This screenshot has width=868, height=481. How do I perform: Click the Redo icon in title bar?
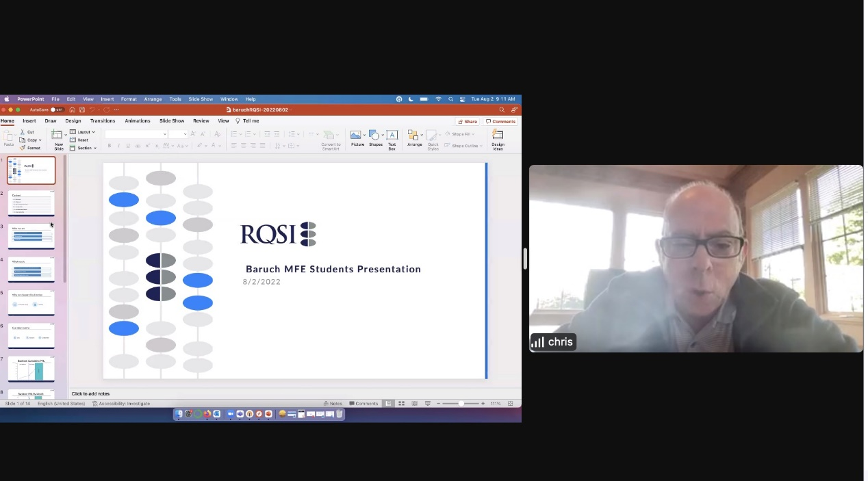(x=106, y=109)
